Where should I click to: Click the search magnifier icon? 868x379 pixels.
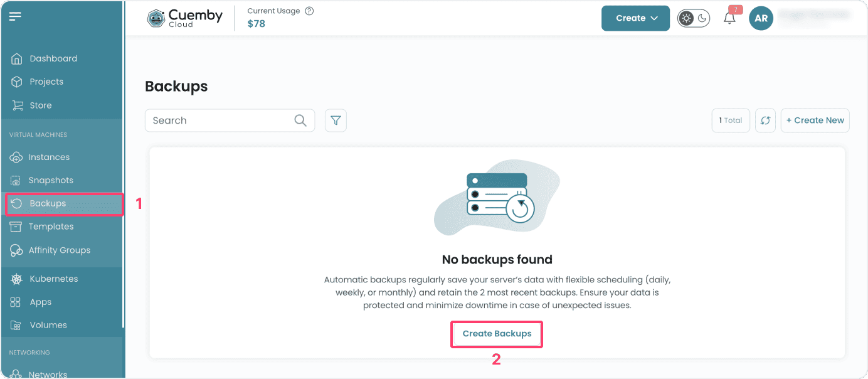click(300, 120)
